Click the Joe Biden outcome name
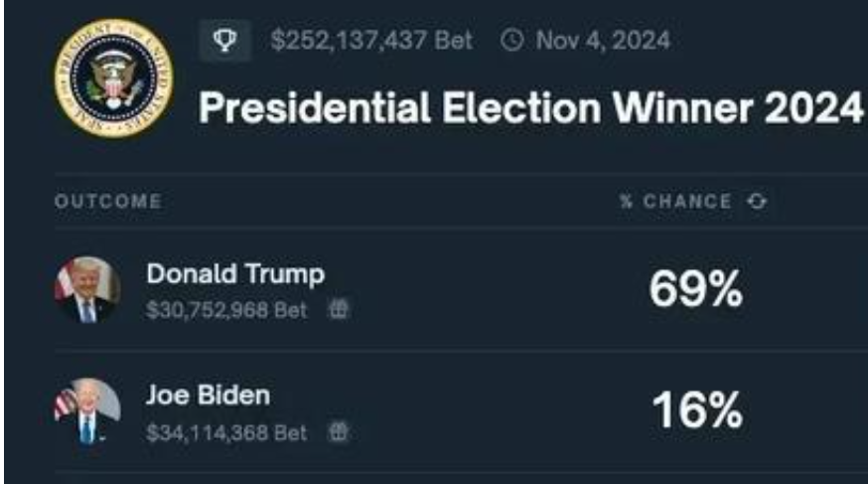The height and width of the screenshot is (484, 868). point(209,396)
